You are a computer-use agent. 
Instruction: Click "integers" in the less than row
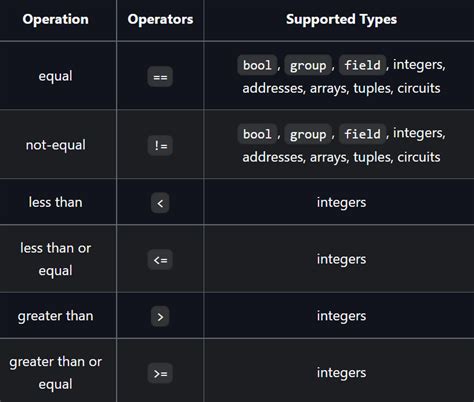[x=341, y=202]
